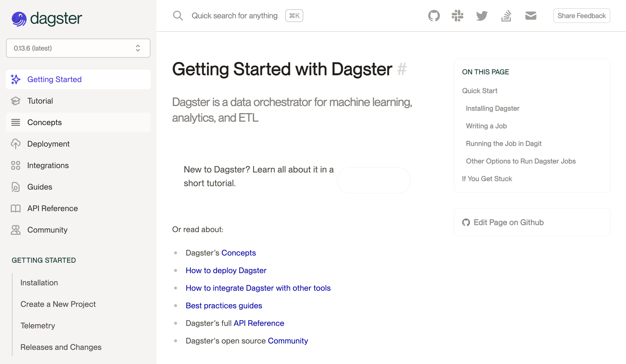Jump to Writing a Job section
Screen dimensions: 626x364
(x=486, y=126)
